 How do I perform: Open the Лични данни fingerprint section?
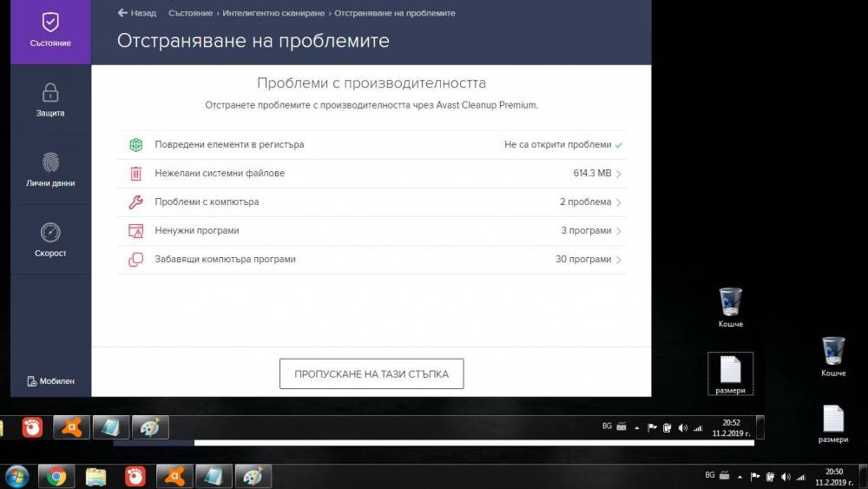tap(50, 170)
